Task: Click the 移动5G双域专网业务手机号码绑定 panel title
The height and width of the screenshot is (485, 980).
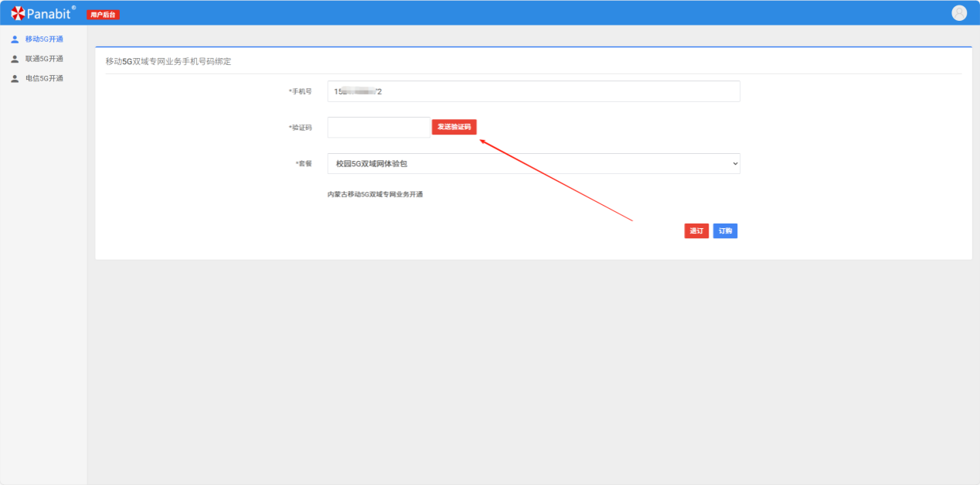Action: pyautogui.click(x=168, y=61)
